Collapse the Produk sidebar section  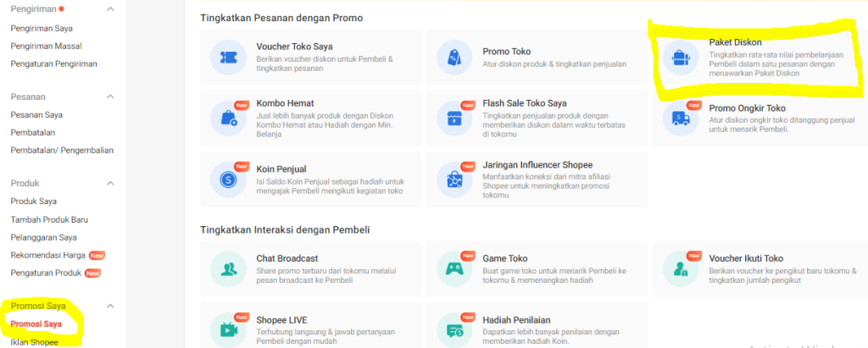coord(110,183)
